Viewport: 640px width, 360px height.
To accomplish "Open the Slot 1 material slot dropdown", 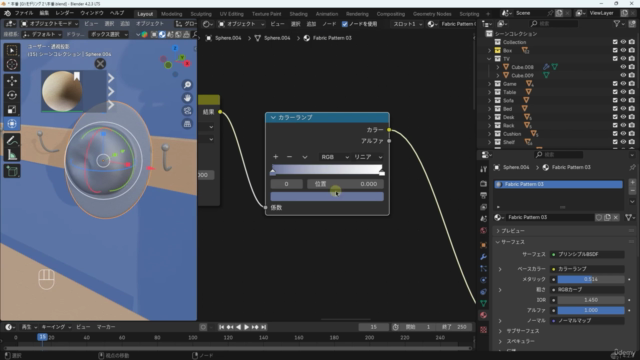I will (407, 24).
